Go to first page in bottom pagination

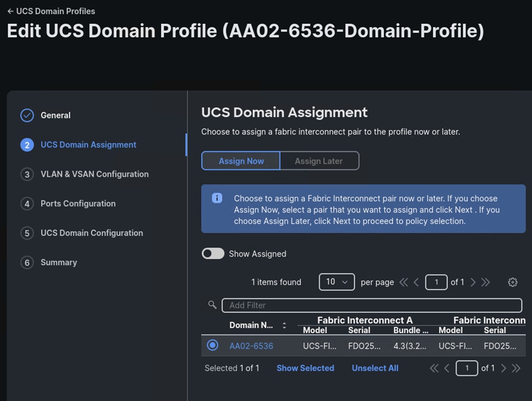(x=434, y=368)
